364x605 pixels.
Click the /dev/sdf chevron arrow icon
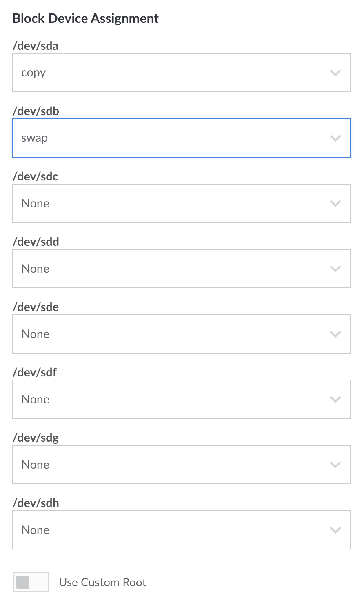click(335, 400)
